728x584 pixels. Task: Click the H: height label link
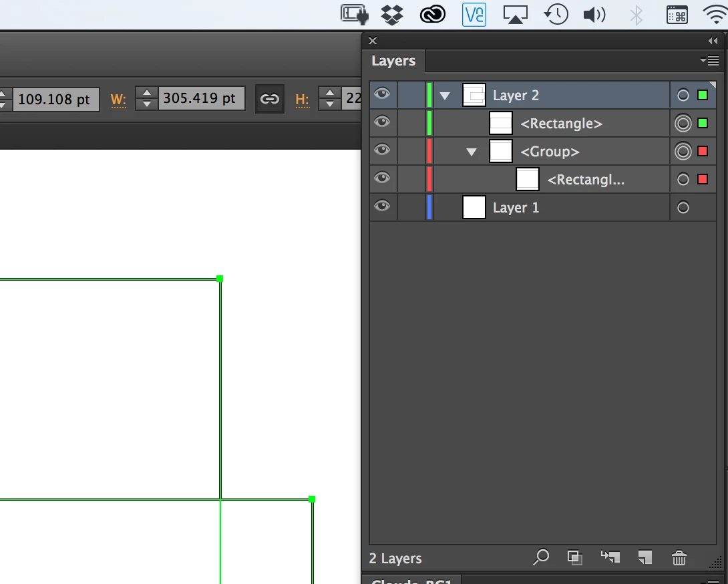click(303, 100)
